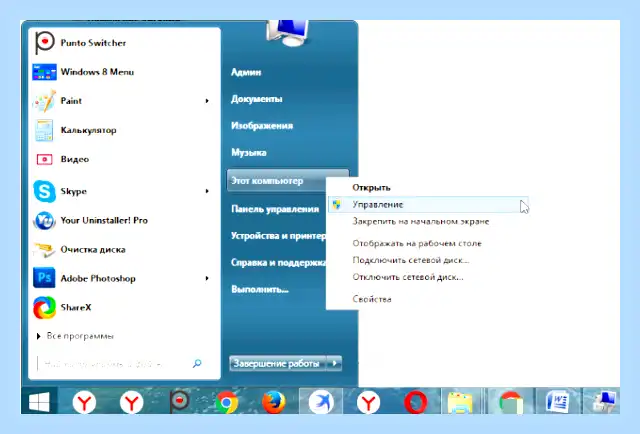Open Microsoft Word from the taskbar
This screenshot has height=434, width=640.
(x=557, y=402)
